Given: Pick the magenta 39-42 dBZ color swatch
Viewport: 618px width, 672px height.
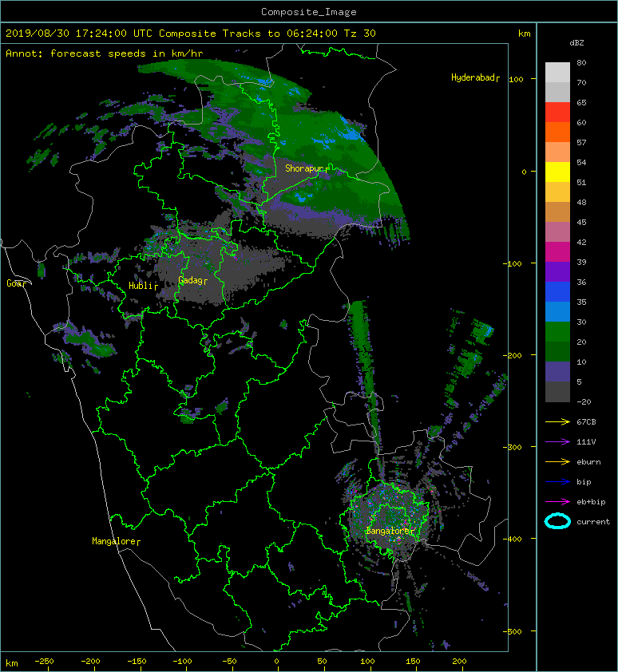Looking at the screenshot, I should click(x=557, y=251).
